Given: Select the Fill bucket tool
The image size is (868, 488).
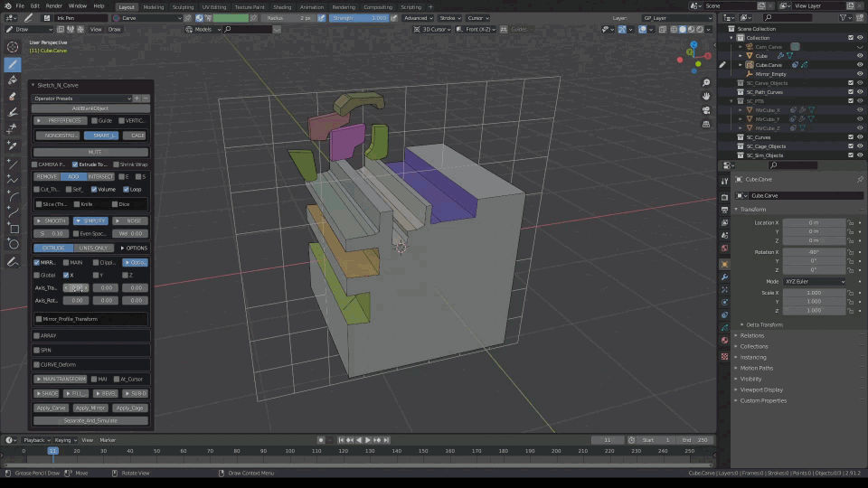Looking at the screenshot, I should tap(13, 80).
